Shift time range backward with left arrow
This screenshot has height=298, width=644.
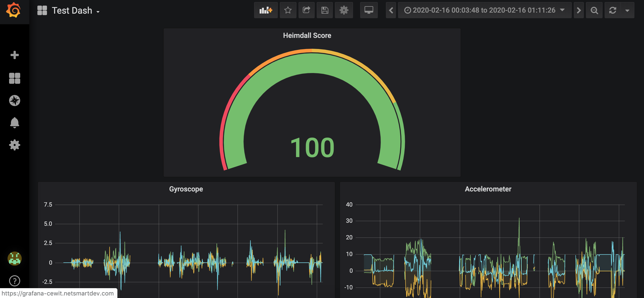click(x=391, y=10)
